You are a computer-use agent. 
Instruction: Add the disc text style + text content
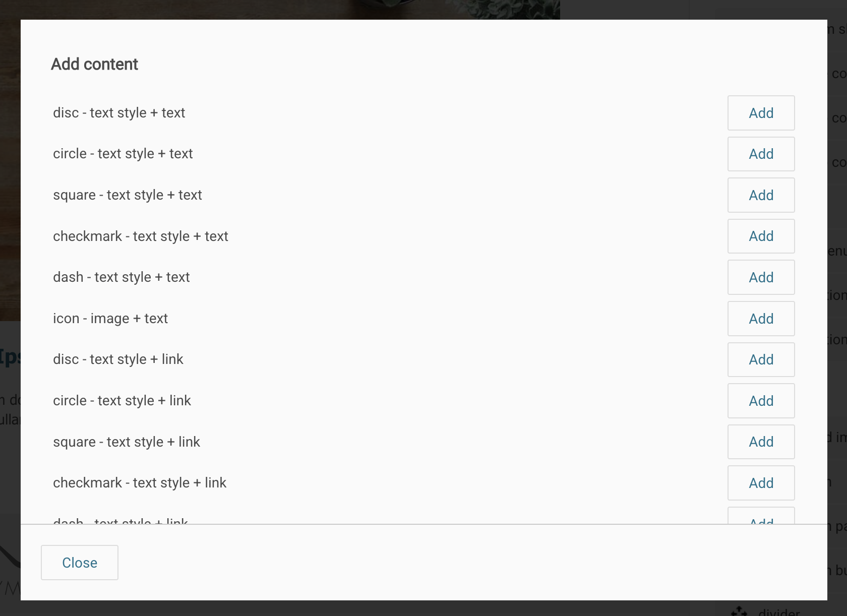tap(761, 113)
